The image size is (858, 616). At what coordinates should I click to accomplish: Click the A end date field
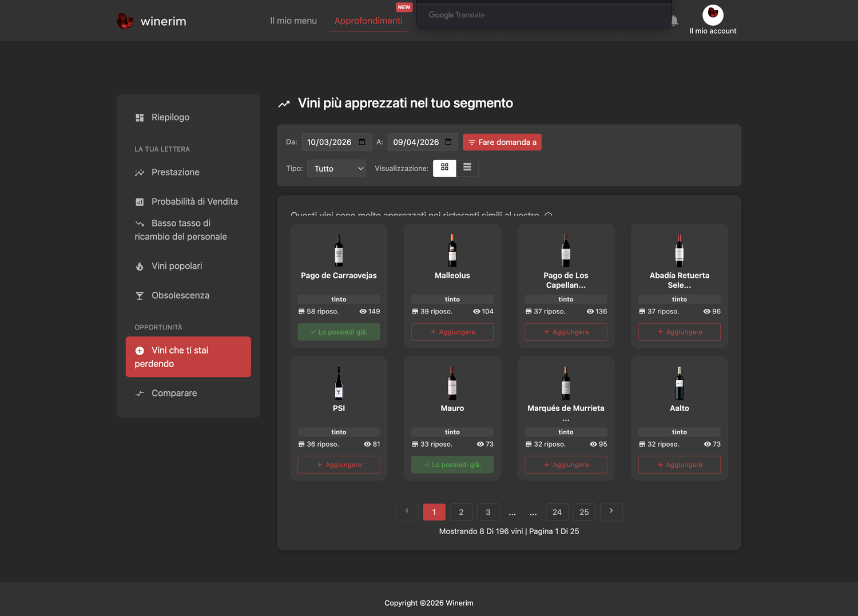[x=423, y=142]
